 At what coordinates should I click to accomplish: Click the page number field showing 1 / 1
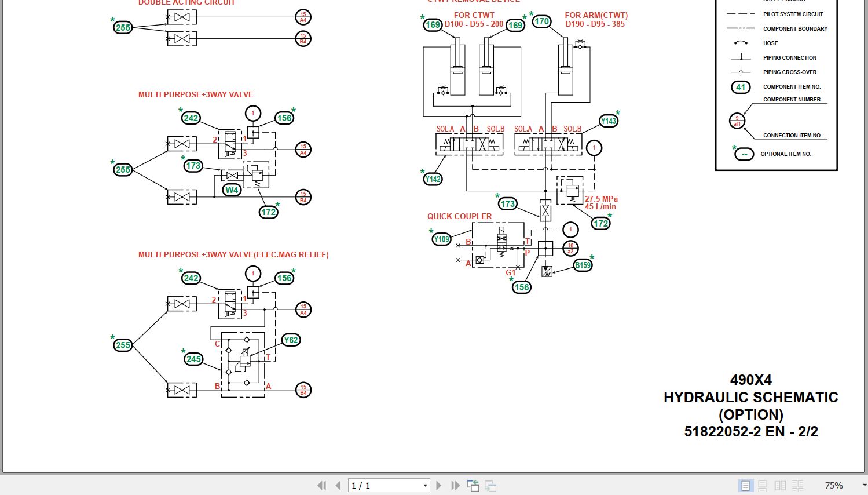pos(385,486)
